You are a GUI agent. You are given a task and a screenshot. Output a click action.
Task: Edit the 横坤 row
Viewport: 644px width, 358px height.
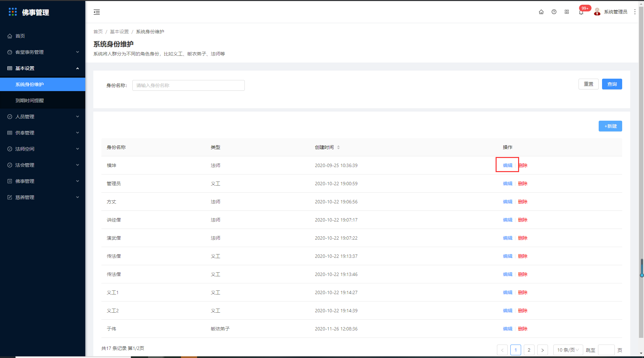(507, 165)
